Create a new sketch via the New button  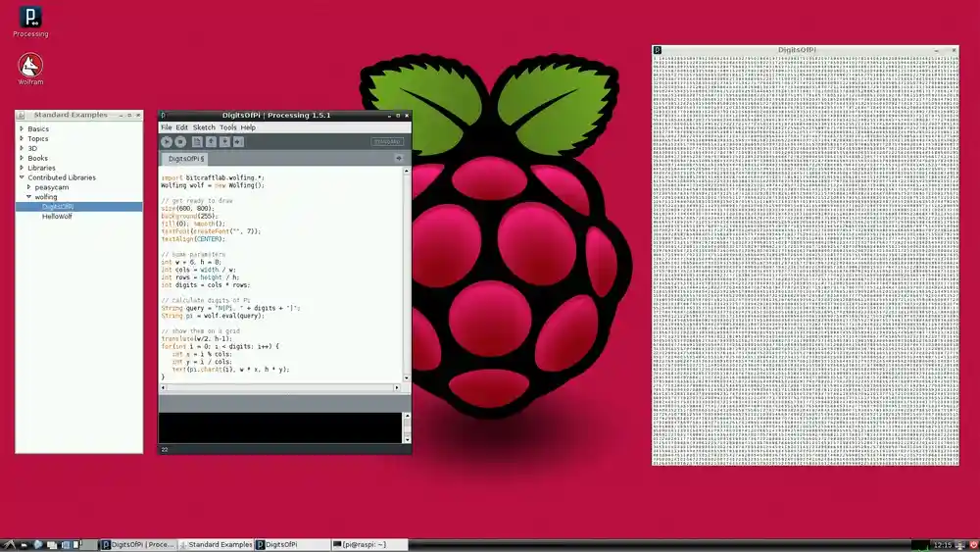point(197,142)
